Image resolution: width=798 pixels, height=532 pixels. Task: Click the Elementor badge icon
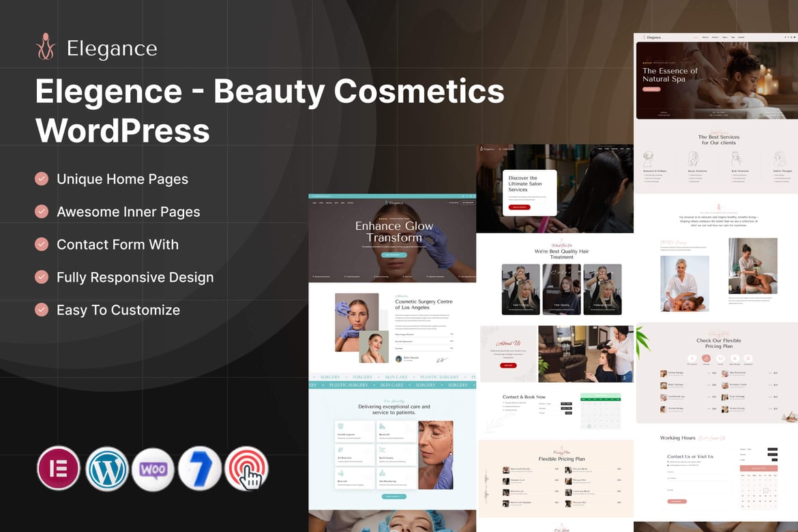59,468
